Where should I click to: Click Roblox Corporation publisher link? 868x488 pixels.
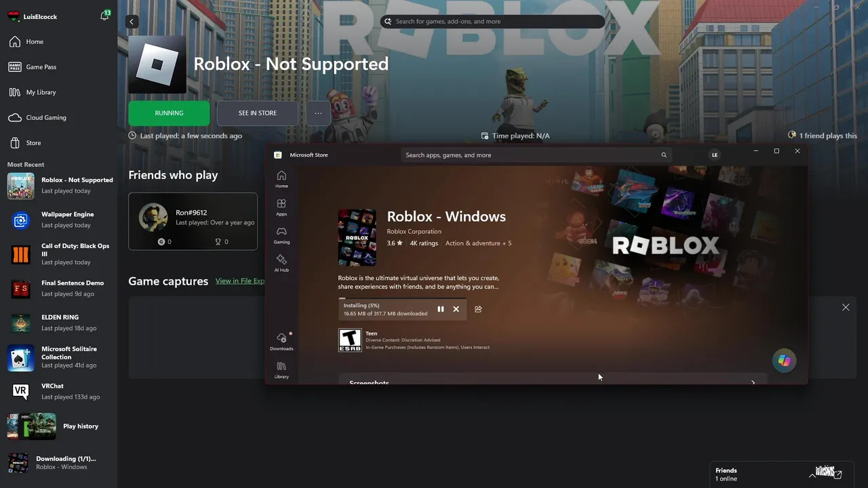click(414, 231)
